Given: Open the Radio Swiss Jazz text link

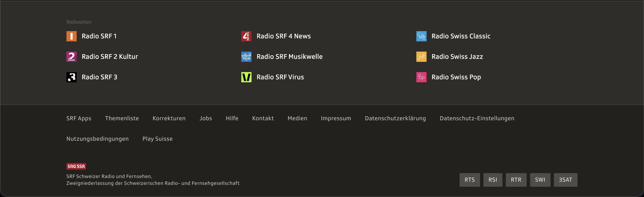Looking at the screenshot, I should (457, 57).
